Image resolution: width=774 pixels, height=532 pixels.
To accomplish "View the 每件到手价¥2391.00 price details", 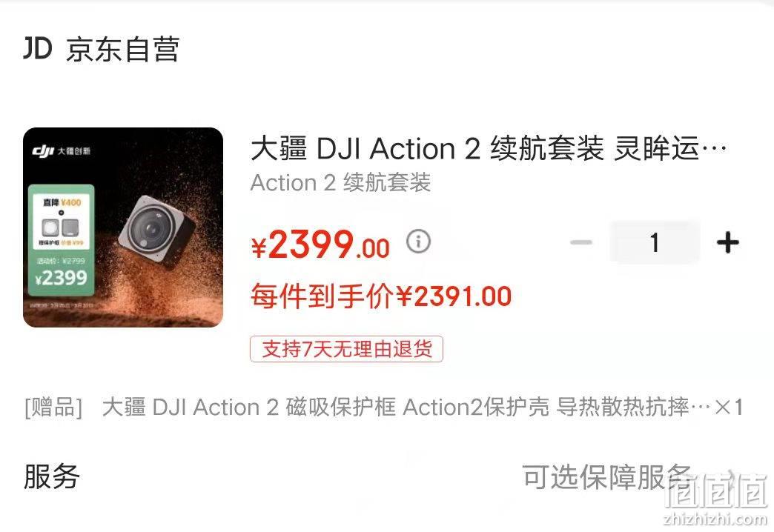I will click(x=381, y=296).
